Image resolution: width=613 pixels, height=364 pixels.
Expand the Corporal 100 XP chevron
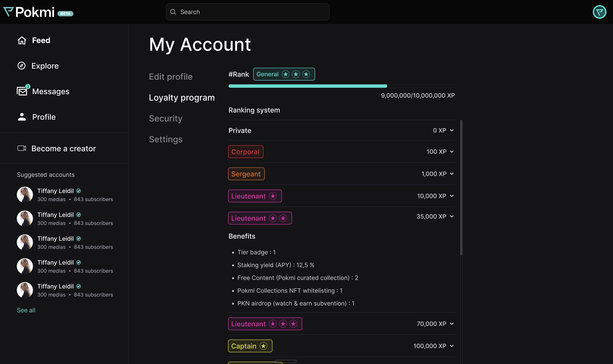tap(452, 152)
